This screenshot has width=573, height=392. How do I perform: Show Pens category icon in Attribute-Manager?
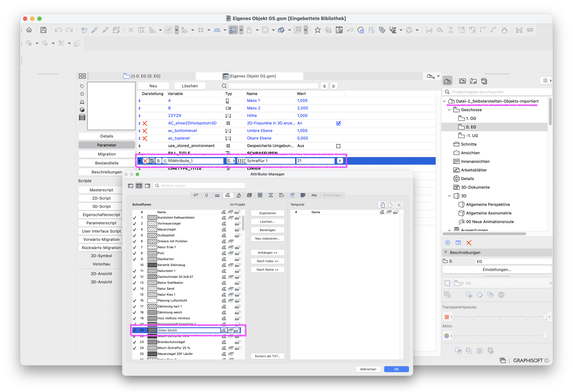point(207,195)
